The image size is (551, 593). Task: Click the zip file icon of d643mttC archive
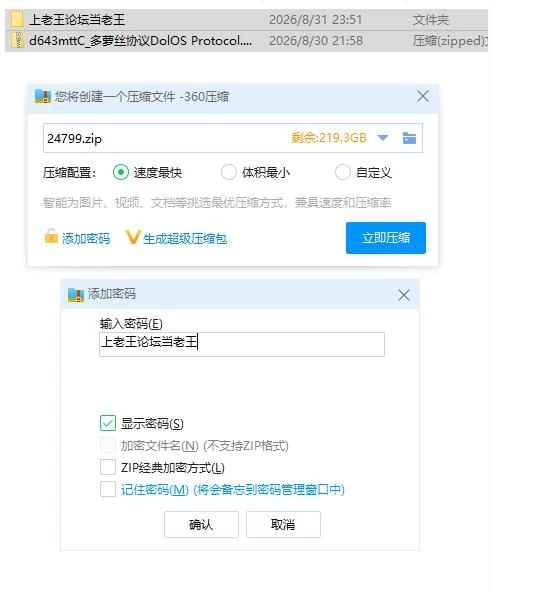pos(17,40)
